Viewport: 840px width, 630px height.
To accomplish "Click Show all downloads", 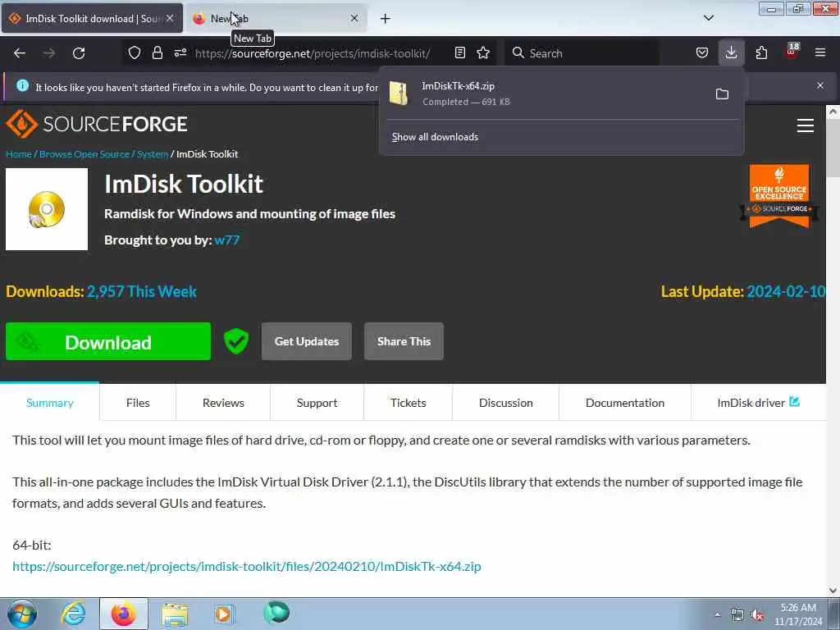I will (435, 137).
